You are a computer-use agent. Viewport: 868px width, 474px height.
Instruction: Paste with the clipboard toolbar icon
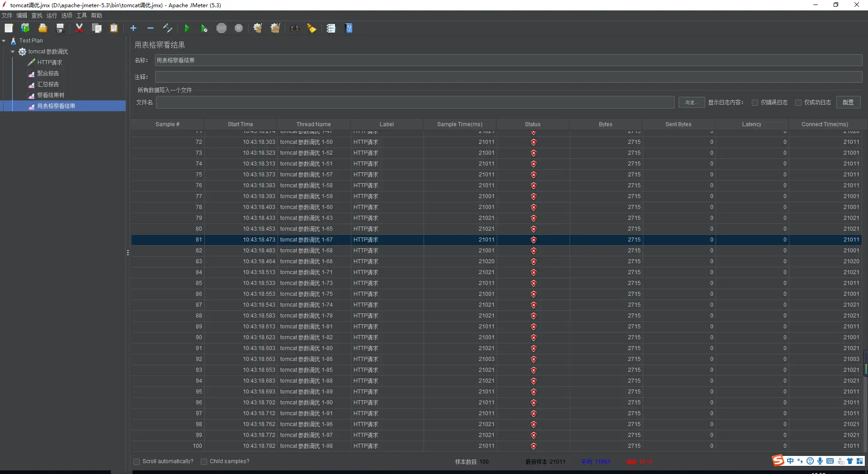114,28
